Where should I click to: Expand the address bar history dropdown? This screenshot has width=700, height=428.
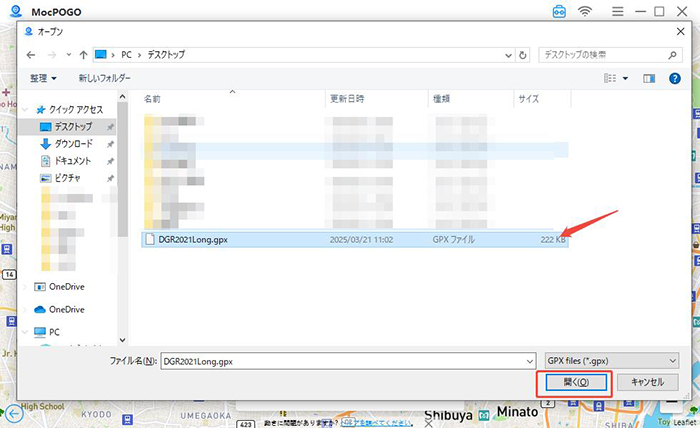coord(508,55)
